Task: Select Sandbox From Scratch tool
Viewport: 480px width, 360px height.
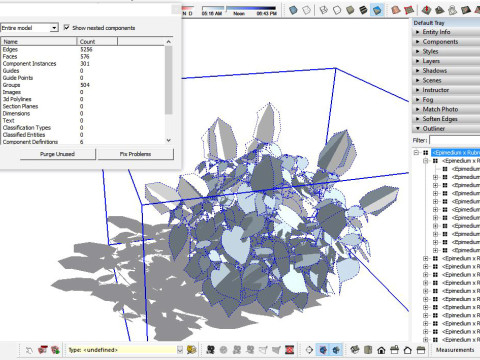Action: point(409,10)
